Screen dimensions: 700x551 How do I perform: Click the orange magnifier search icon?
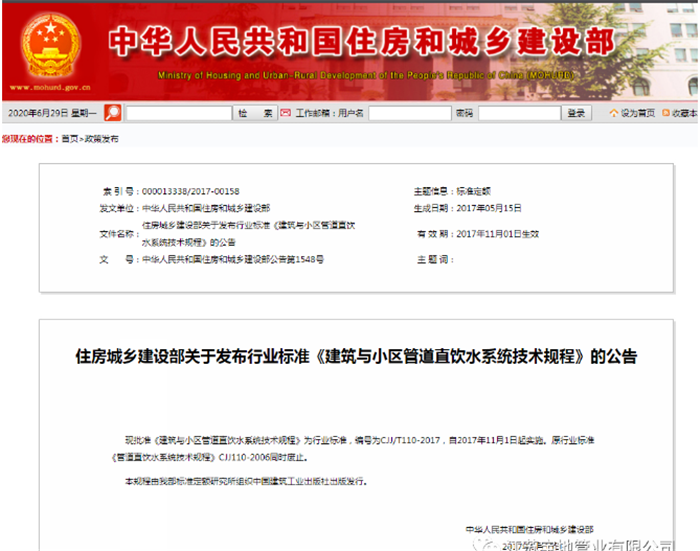click(112, 113)
